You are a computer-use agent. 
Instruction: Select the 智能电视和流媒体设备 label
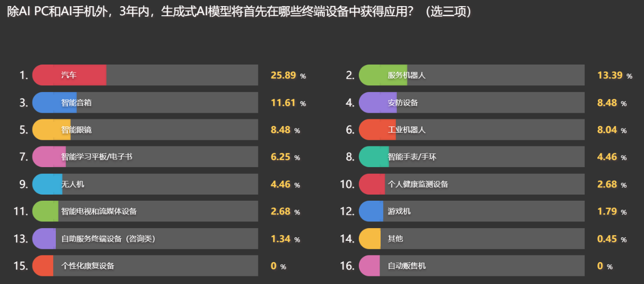point(99,211)
